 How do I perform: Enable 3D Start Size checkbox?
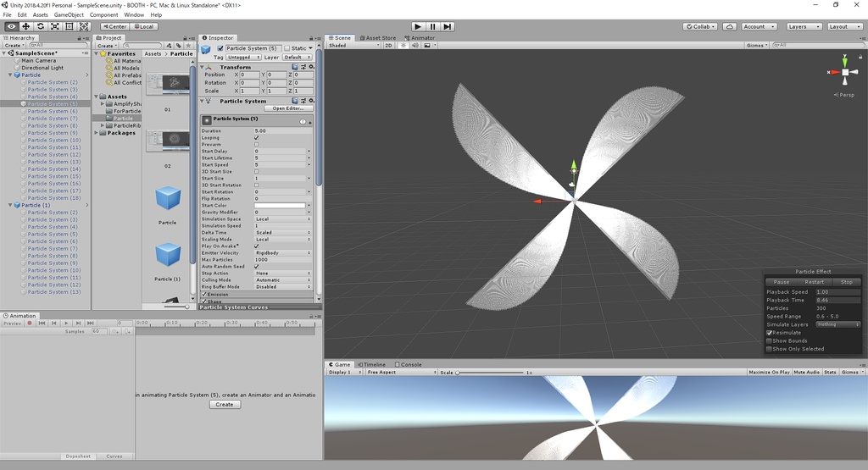click(x=256, y=171)
